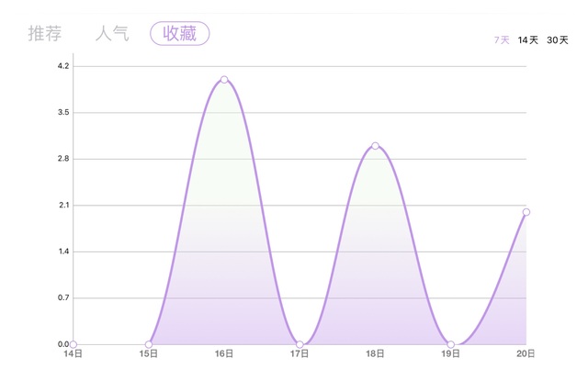The height and width of the screenshot is (380, 588).
Task: Select the highlighted 收藏 tab
Action: click(180, 34)
